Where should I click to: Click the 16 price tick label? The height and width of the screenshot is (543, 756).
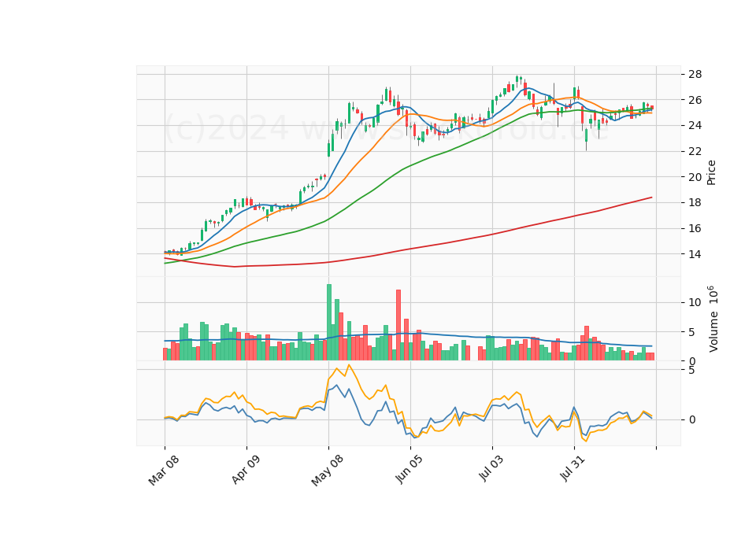point(695,228)
